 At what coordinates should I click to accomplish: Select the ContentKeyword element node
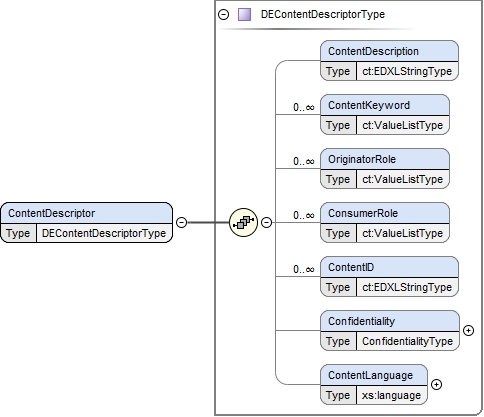point(385,115)
